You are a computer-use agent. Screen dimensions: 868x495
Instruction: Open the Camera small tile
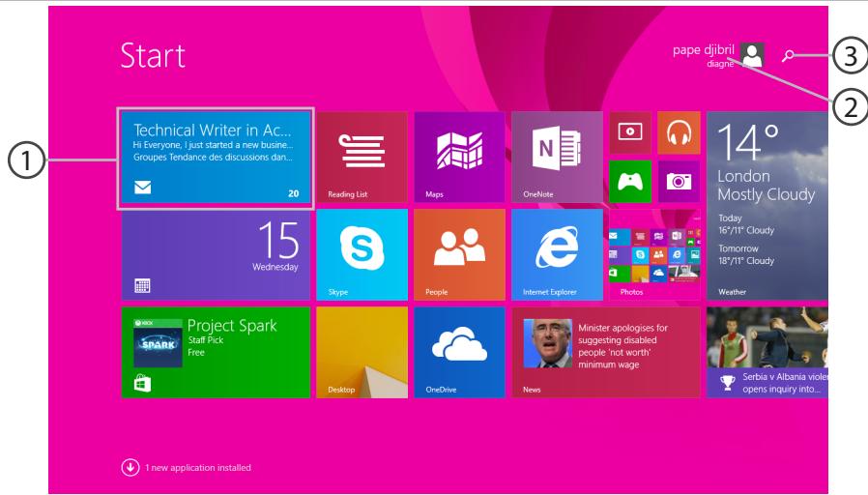click(679, 182)
